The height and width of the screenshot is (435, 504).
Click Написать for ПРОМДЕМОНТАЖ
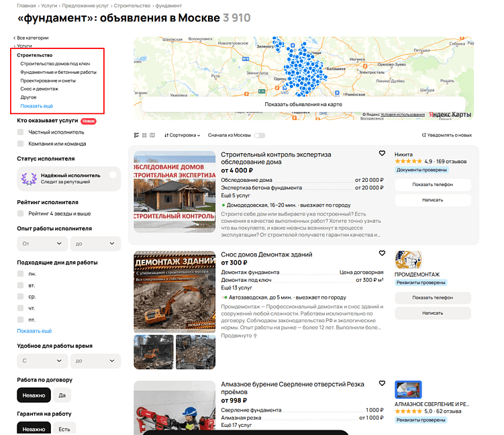pos(433,313)
